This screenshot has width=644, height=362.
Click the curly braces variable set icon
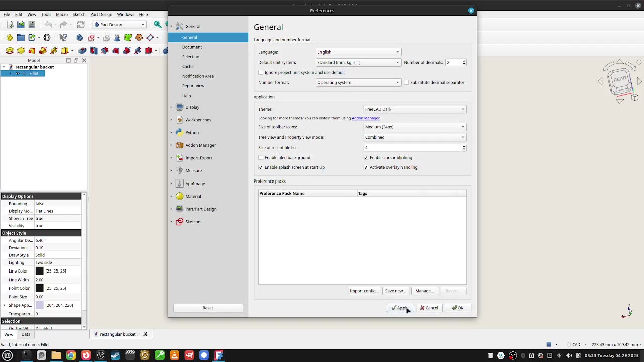coord(47,38)
